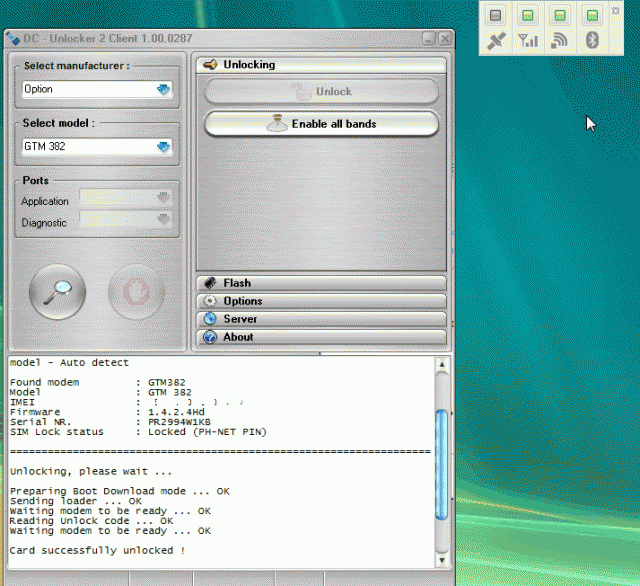640x586 pixels.
Task: Click the DC-Unlocker title bar app icon
Action: pyautogui.click(x=13, y=38)
